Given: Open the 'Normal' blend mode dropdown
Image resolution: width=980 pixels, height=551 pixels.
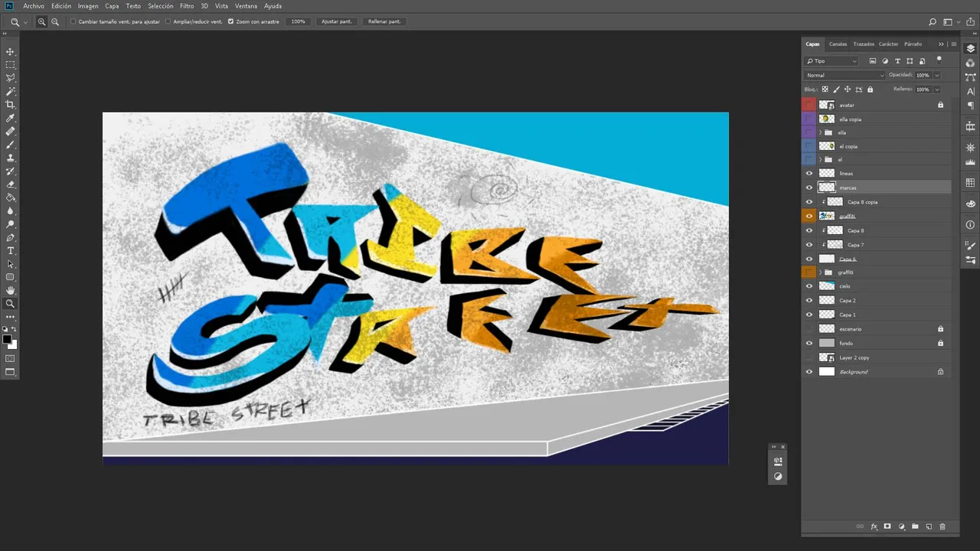Looking at the screenshot, I should [844, 75].
